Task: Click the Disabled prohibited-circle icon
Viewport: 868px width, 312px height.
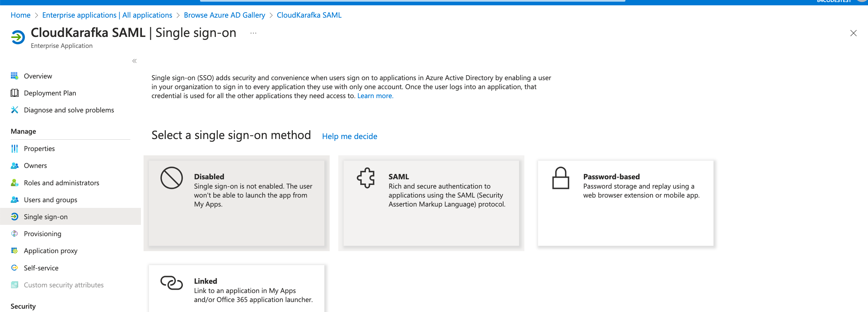Action: (x=171, y=178)
